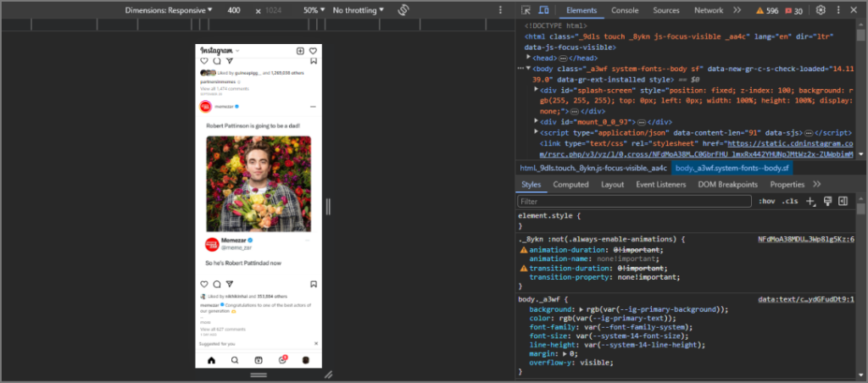Toggle computed styles sidebar icon
Screen dimensions: 868x383
pyautogui.click(x=843, y=201)
